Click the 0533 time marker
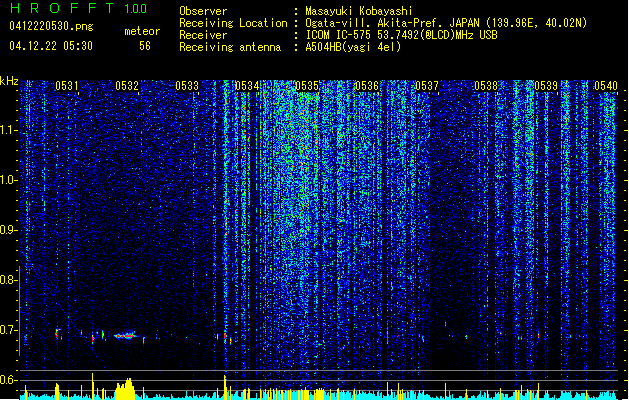The width and height of the screenshot is (629, 400). click(187, 86)
